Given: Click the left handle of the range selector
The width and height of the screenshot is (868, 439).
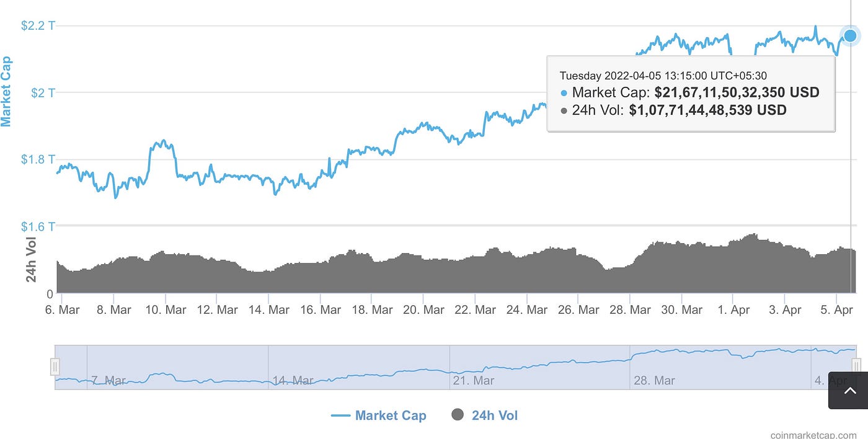Looking at the screenshot, I should [x=56, y=366].
